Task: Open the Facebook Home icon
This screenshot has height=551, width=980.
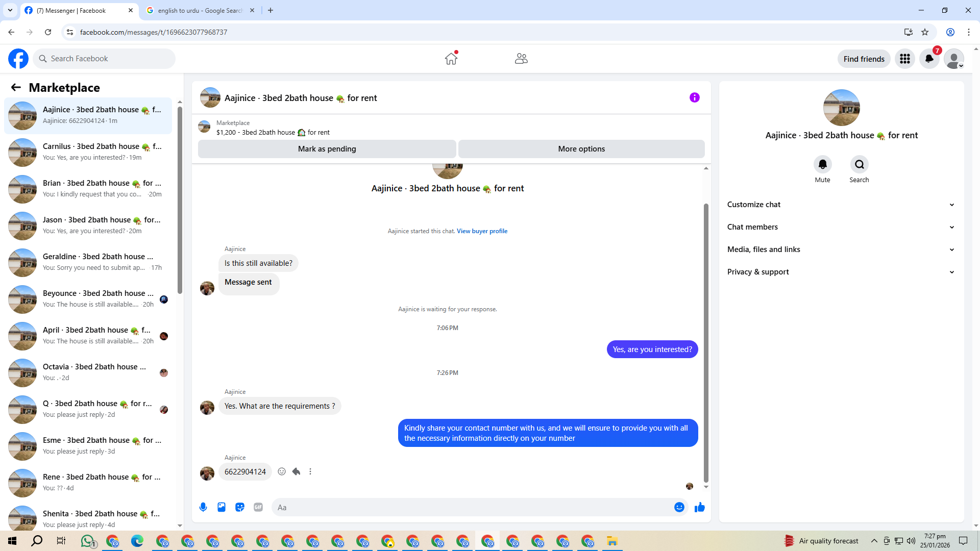Action: point(451,59)
